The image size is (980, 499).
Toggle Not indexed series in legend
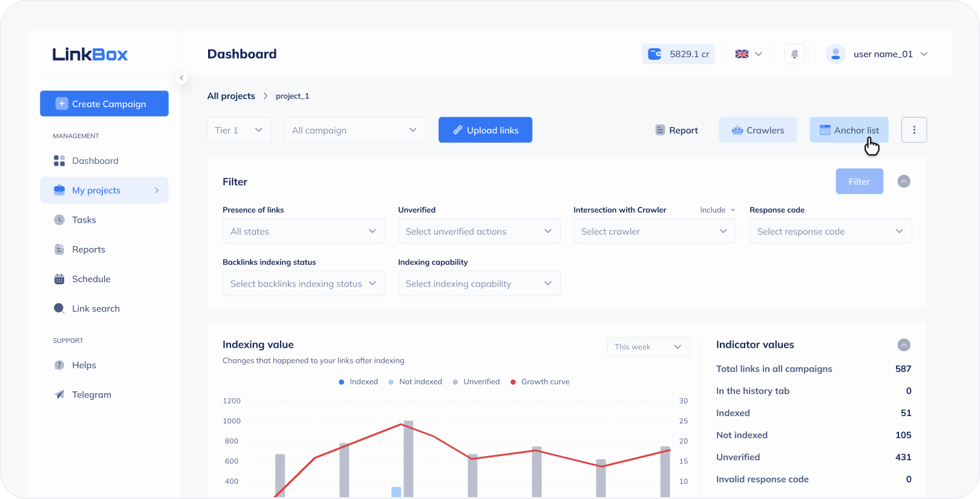coord(415,382)
